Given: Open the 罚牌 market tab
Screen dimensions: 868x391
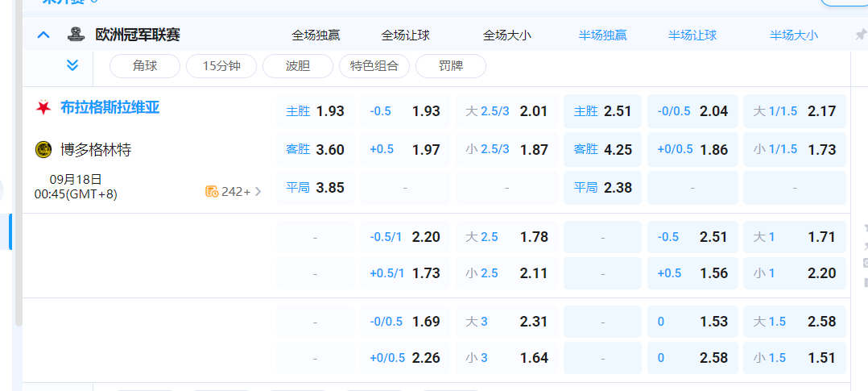Looking at the screenshot, I should pyautogui.click(x=451, y=66).
